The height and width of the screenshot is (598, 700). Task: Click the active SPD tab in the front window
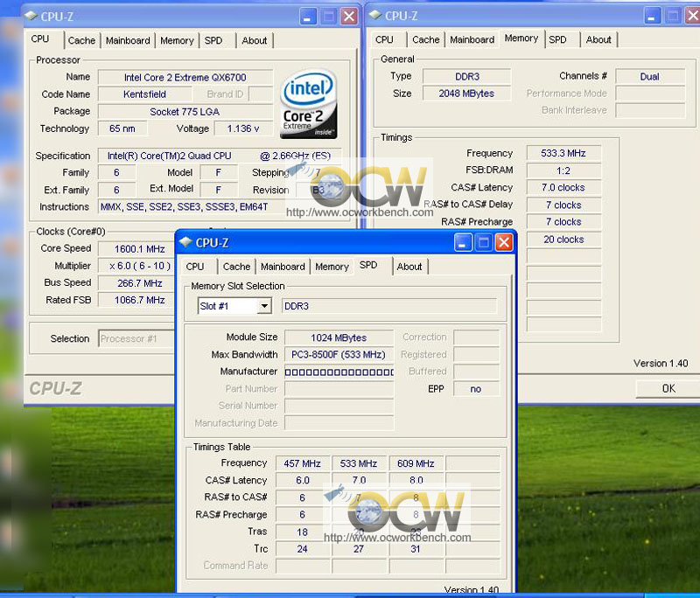tap(368, 265)
